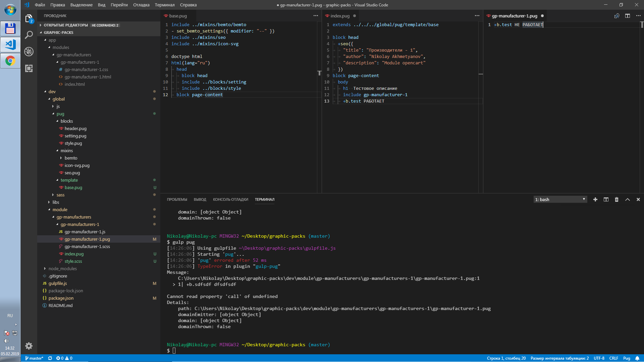The width and height of the screenshot is (644, 362).
Task: Open the Выделение menu
Action: click(82, 5)
